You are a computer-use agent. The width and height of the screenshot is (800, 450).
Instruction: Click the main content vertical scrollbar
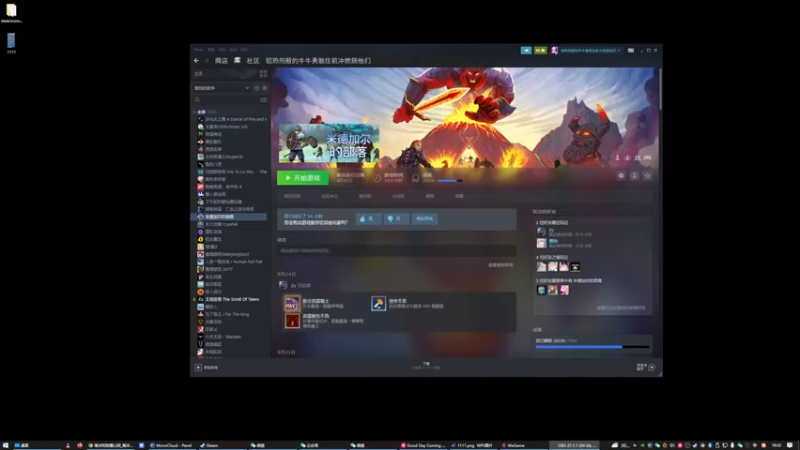click(x=660, y=88)
